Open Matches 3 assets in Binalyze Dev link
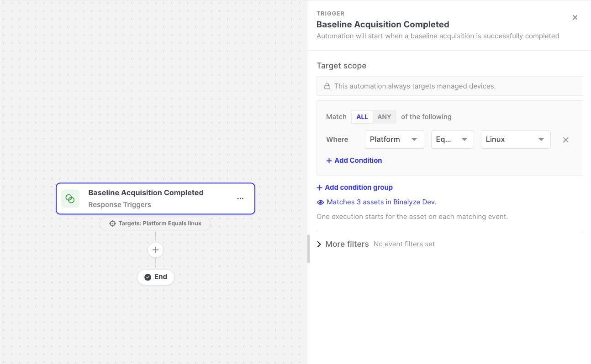 point(381,202)
